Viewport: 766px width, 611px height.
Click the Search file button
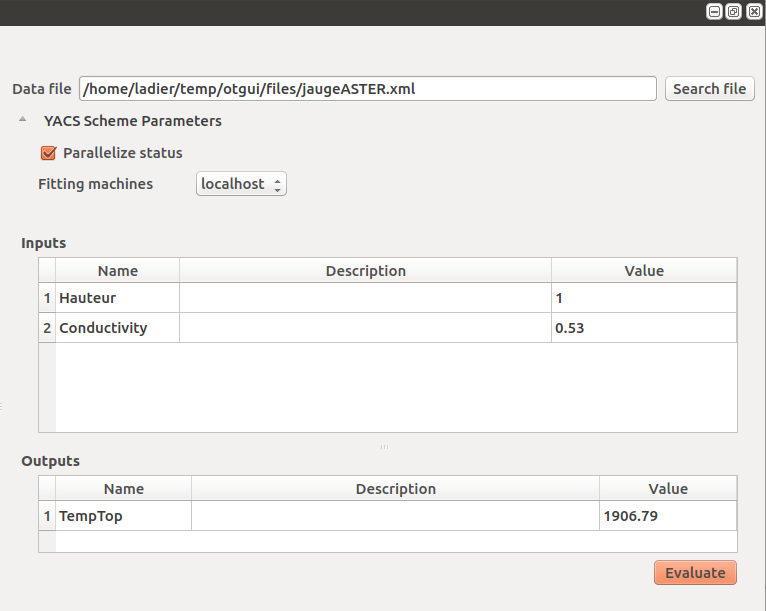[709, 89]
